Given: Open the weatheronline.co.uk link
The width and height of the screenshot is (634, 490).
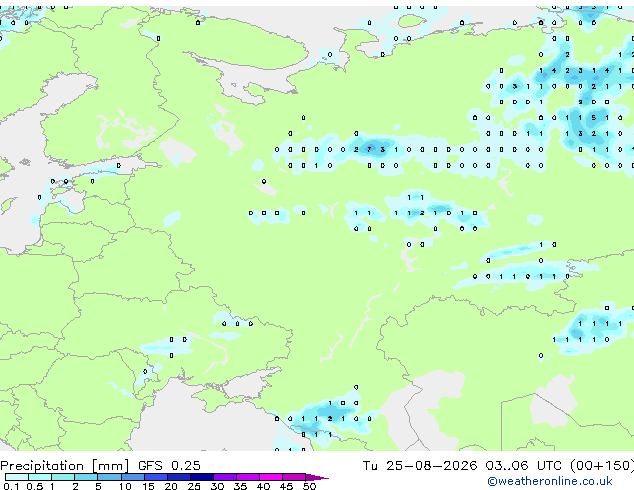Looking at the screenshot, I should pyautogui.click(x=550, y=481).
